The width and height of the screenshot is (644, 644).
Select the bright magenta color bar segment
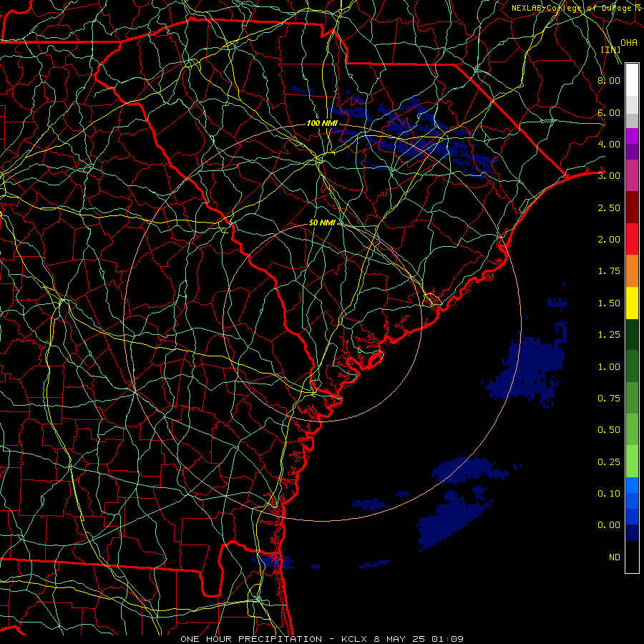tap(632, 136)
